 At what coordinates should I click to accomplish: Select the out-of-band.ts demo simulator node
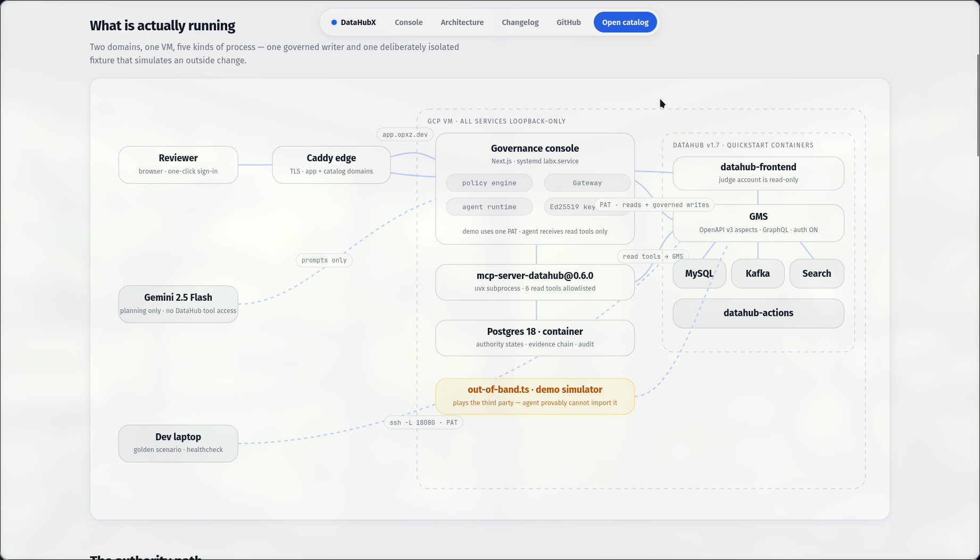[535, 397]
